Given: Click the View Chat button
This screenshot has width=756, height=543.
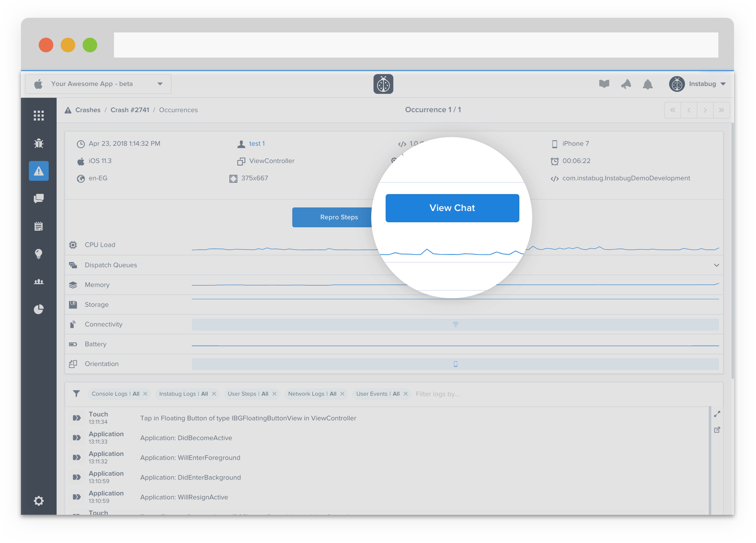Looking at the screenshot, I should pyautogui.click(x=452, y=208).
